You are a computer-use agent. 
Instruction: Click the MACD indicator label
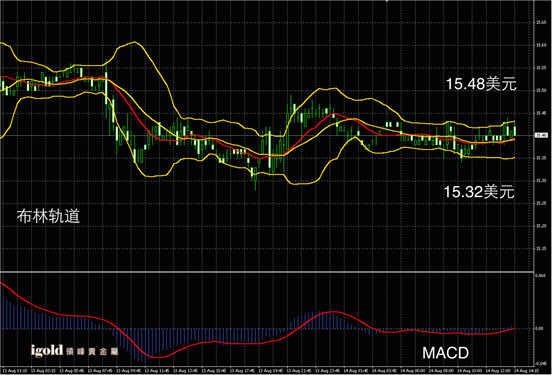click(x=445, y=353)
